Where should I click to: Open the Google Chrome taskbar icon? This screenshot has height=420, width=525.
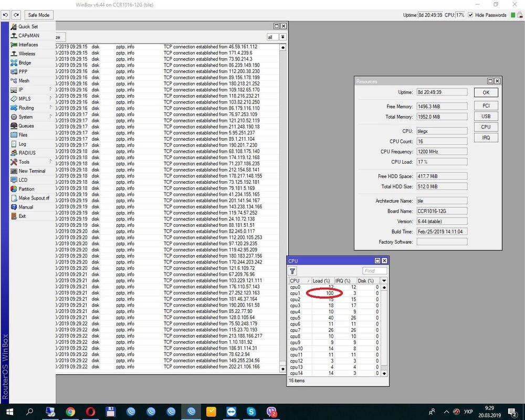point(70,412)
